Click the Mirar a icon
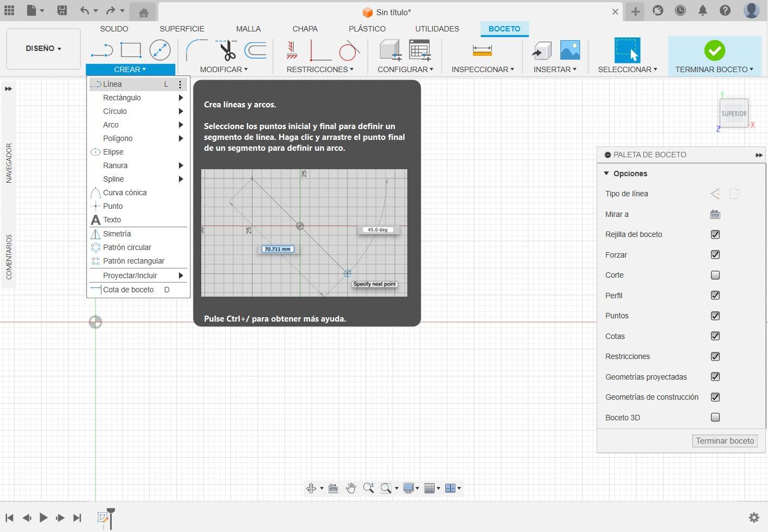The height and width of the screenshot is (532, 768). point(715,214)
